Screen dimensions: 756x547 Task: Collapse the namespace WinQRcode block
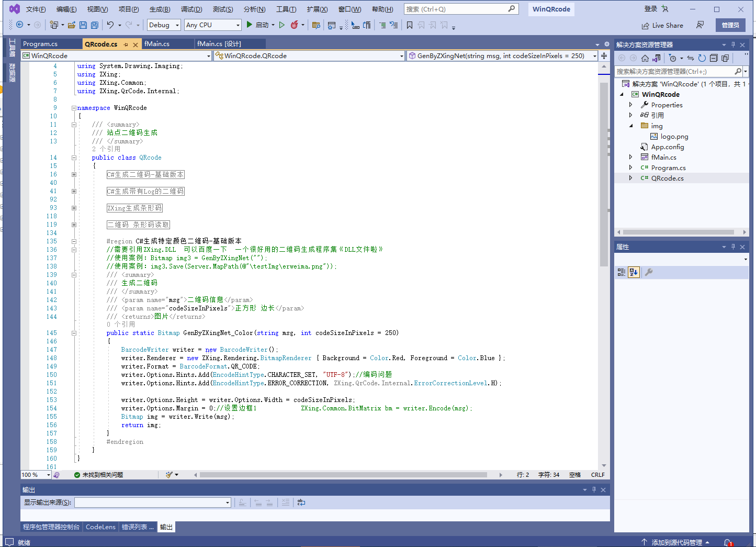74,108
